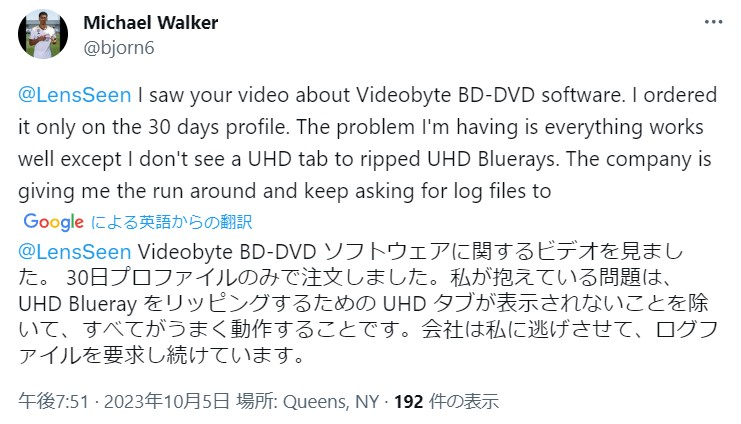The height and width of the screenshot is (424, 741).
Task: Select the Queens, NY location
Action: (331, 402)
